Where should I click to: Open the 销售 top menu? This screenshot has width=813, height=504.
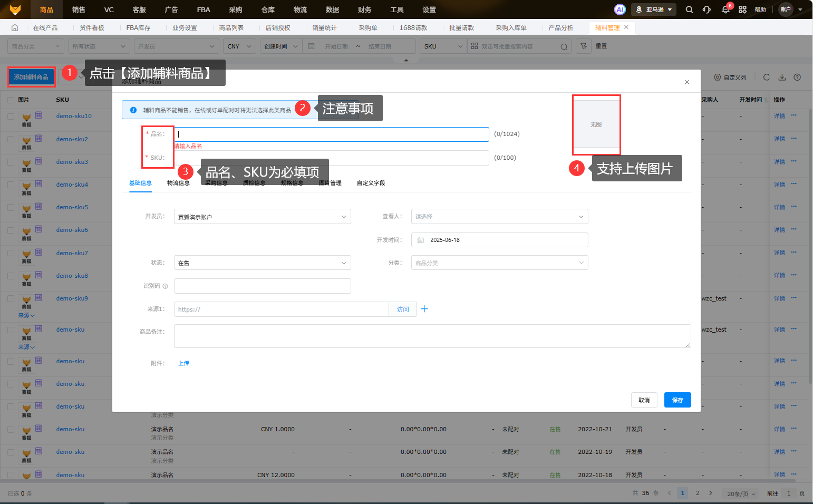[x=79, y=9]
